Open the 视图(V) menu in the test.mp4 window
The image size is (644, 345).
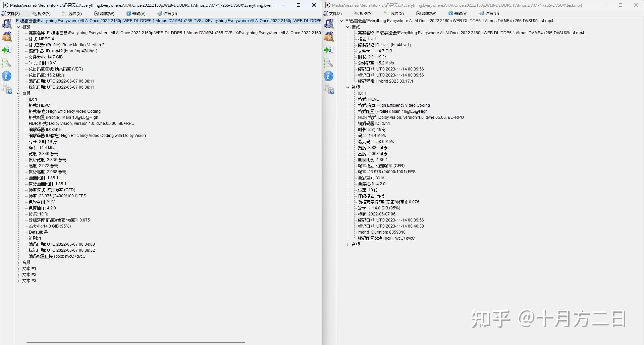[x=363, y=13]
